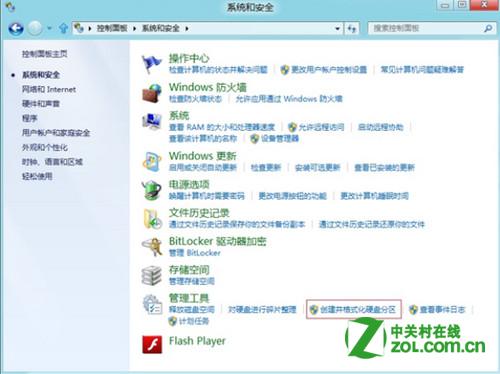Viewport: 500px width, 374px height.
Task: Click the Windows Update icon
Action: [x=152, y=162]
